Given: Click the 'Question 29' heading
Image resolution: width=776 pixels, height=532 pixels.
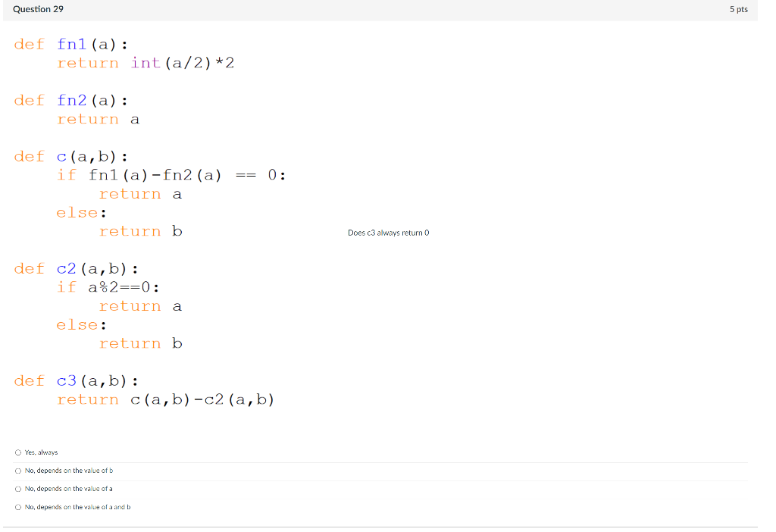Looking at the screenshot, I should (x=38, y=9).
